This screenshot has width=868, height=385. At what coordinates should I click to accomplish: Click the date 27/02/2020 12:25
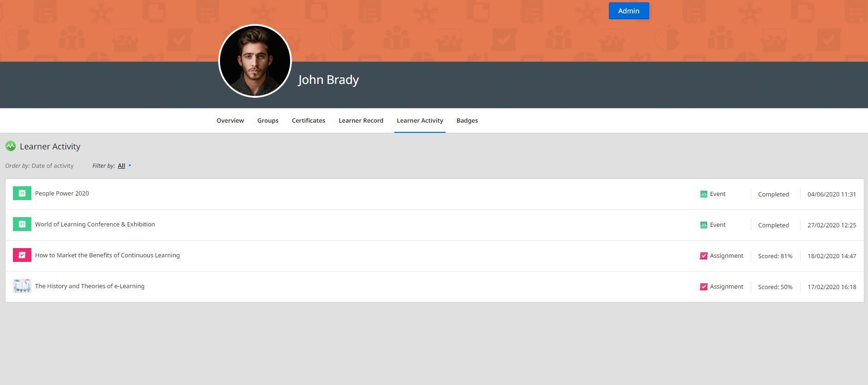click(x=832, y=225)
